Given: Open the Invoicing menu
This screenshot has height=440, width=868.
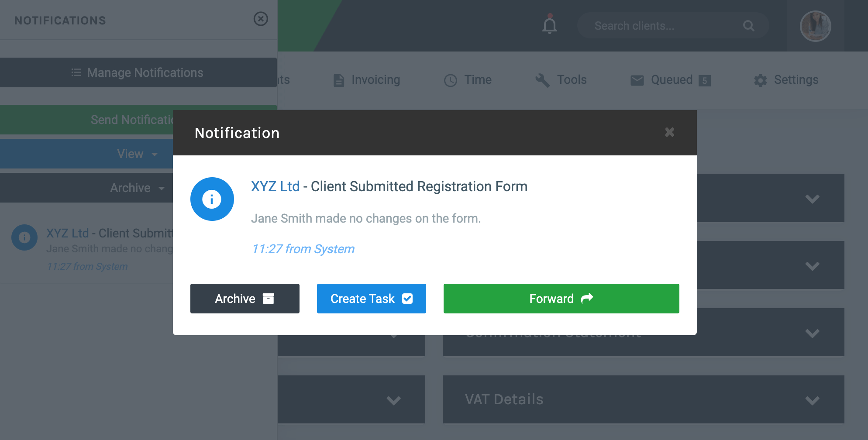Looking at the screenshot, I should [366, 80].
